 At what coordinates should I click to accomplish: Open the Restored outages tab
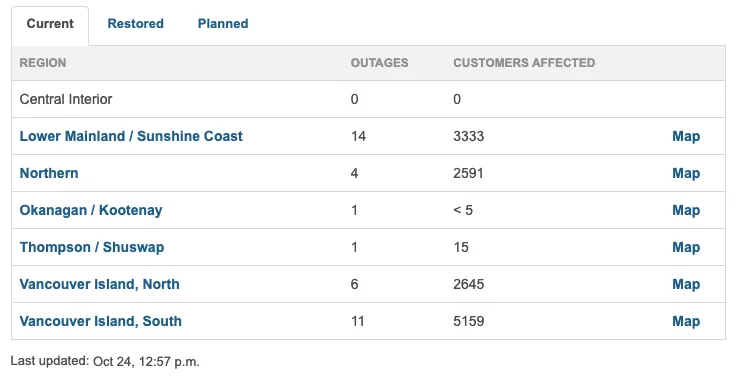(135, 24)
